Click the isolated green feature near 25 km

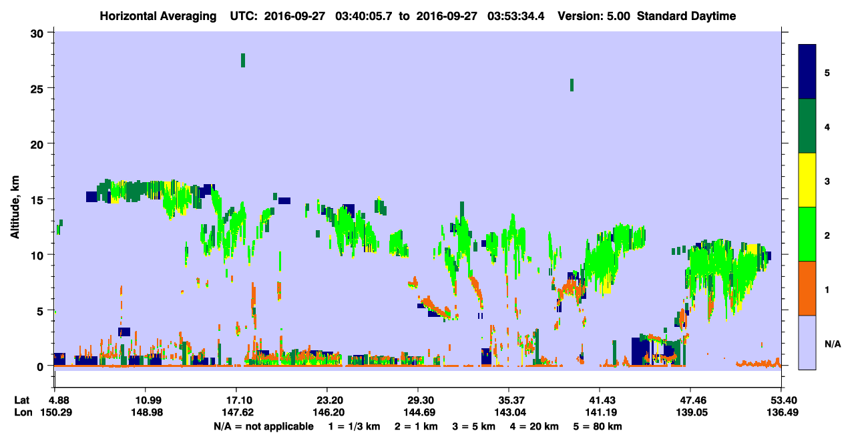[572, 85]
